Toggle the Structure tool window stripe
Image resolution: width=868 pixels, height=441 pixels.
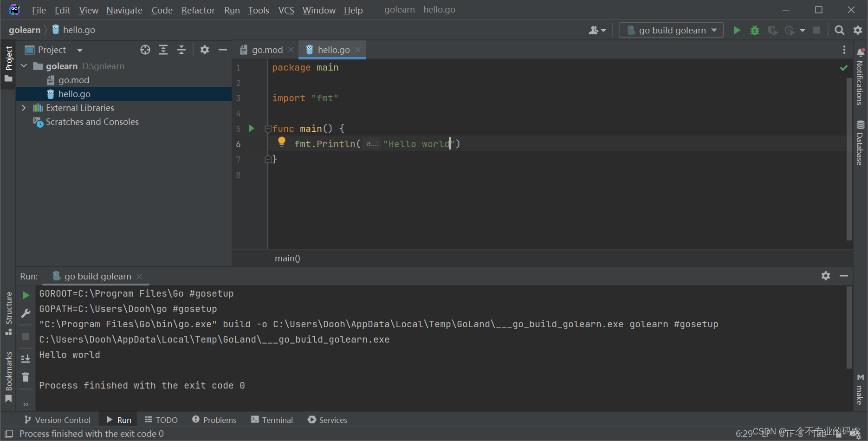tap(8, 313)
